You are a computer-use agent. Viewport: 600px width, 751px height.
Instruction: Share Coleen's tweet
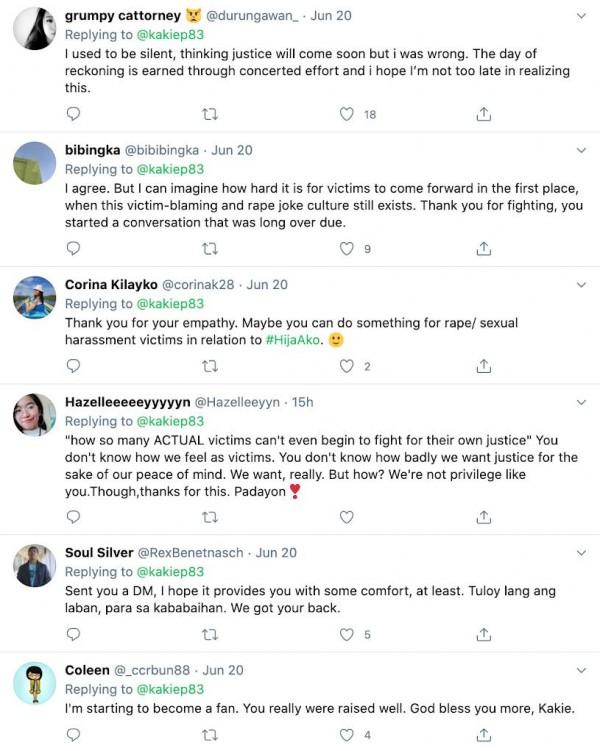click(x=484, y=735)
